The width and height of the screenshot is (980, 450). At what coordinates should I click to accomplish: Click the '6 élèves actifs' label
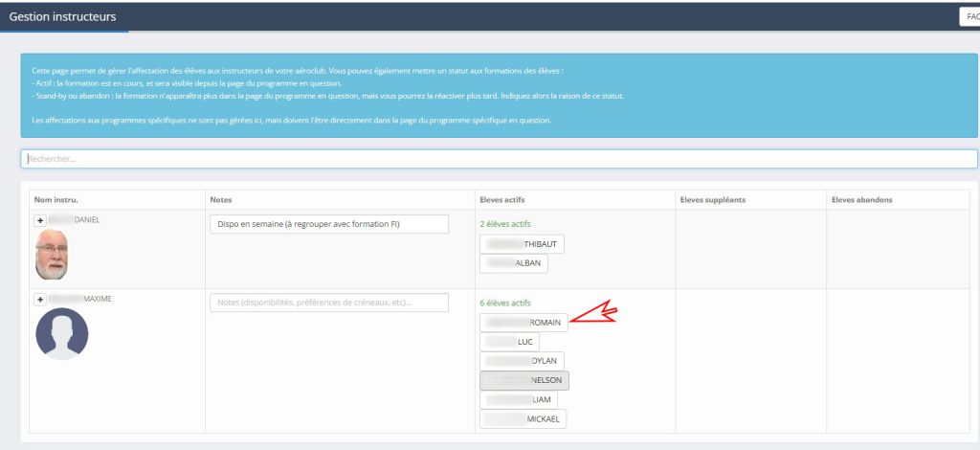tap(505, 303)
